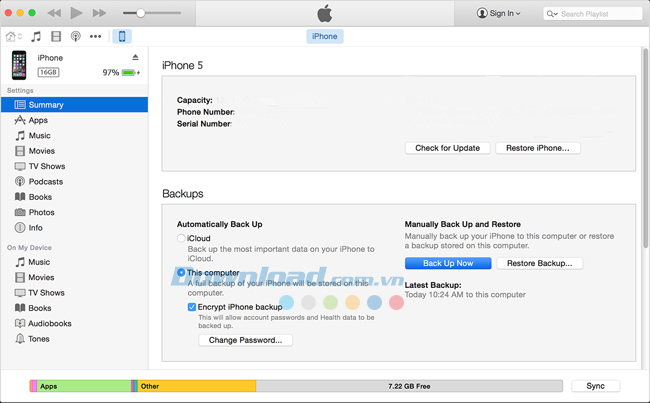Open Apps in the Settings sidebar

[x=38, y=120]
